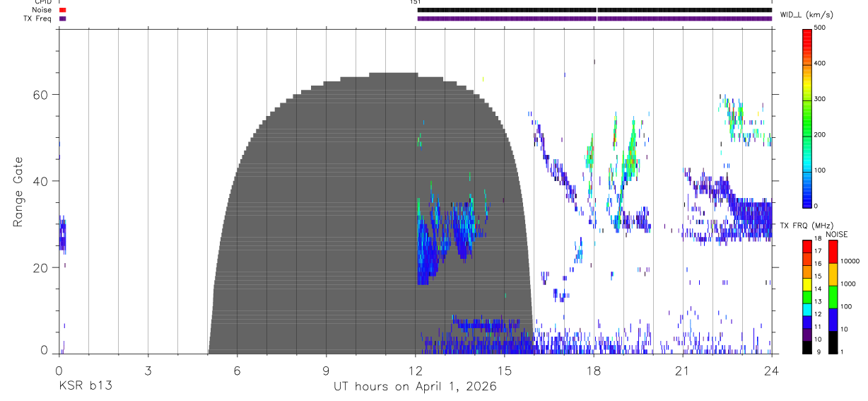This screenshot has width=868, height=401.
Task: Select the yellow segment of TX FRQ bar
Action: pyautogui.click(x=807, y=284)
